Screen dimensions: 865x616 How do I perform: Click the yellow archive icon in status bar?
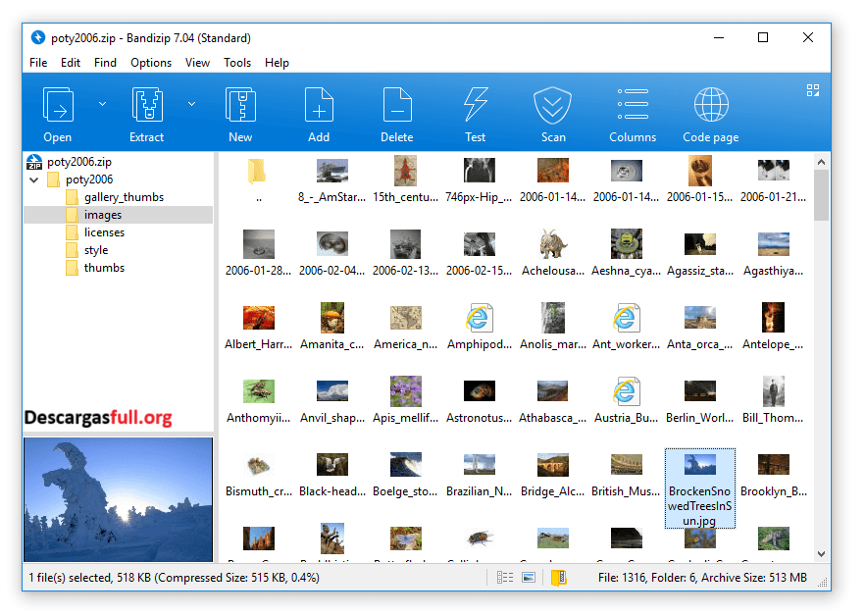click(x=557, y=578)
